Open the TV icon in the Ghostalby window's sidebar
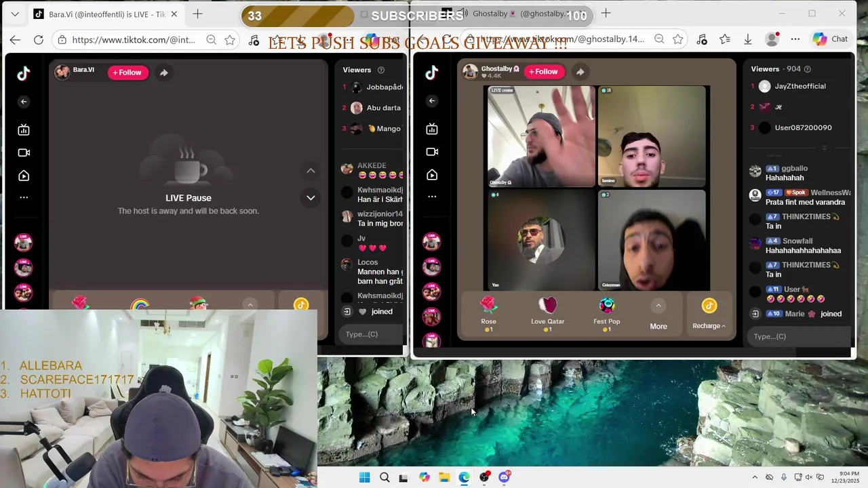This screenshot has height=488, width=868. click(432, 129)
